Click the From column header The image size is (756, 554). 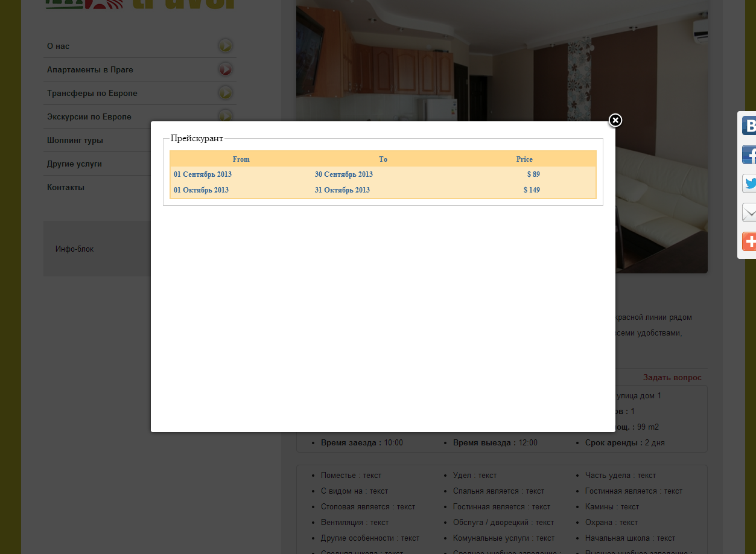241,159
